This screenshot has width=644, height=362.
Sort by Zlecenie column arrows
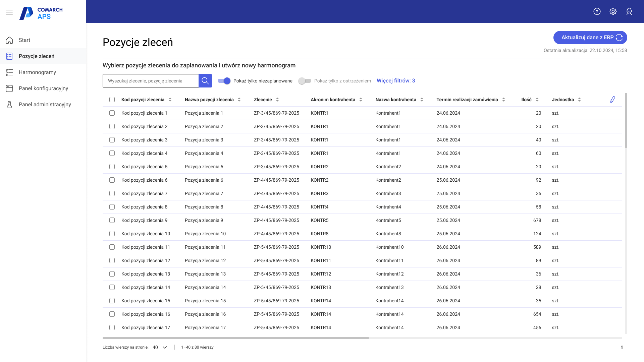pos(277,100)
